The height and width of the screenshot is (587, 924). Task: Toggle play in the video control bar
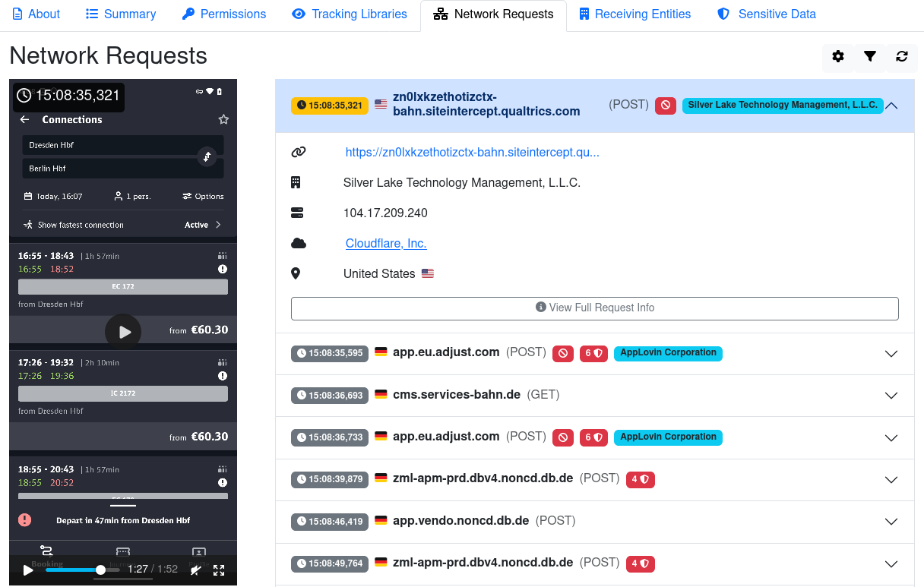[28, 570]
